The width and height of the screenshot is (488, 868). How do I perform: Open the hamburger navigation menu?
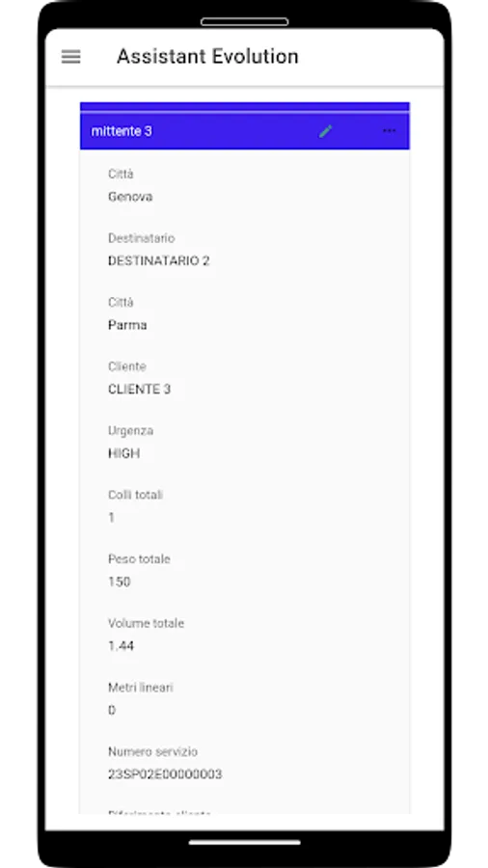click(70, 57)
